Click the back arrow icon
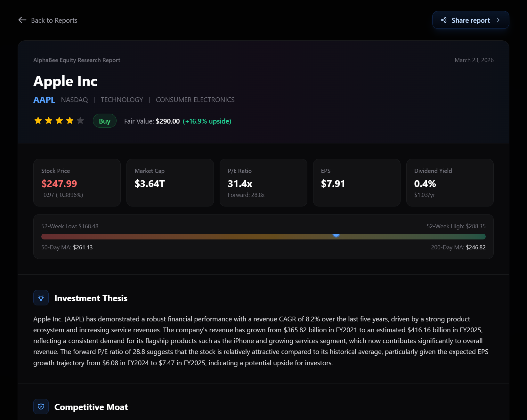Screen dimensions: 527x420 click(22, 20)
